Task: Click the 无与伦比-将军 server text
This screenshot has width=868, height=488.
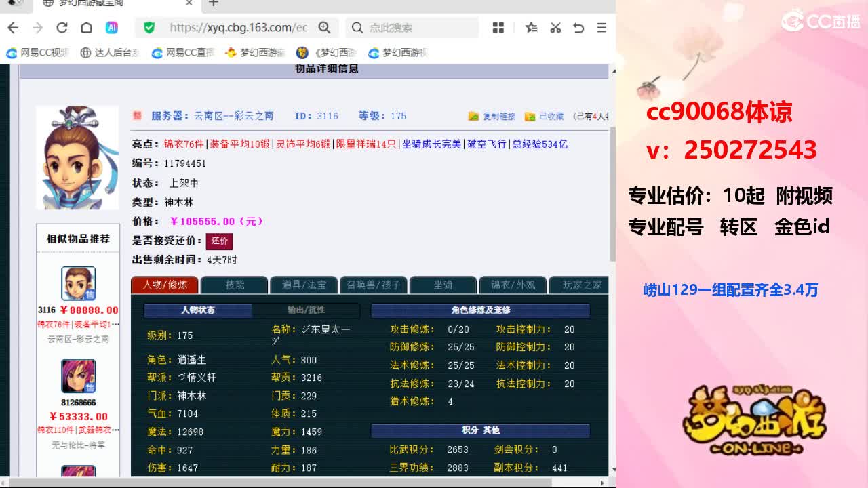Action: (79, 445)
